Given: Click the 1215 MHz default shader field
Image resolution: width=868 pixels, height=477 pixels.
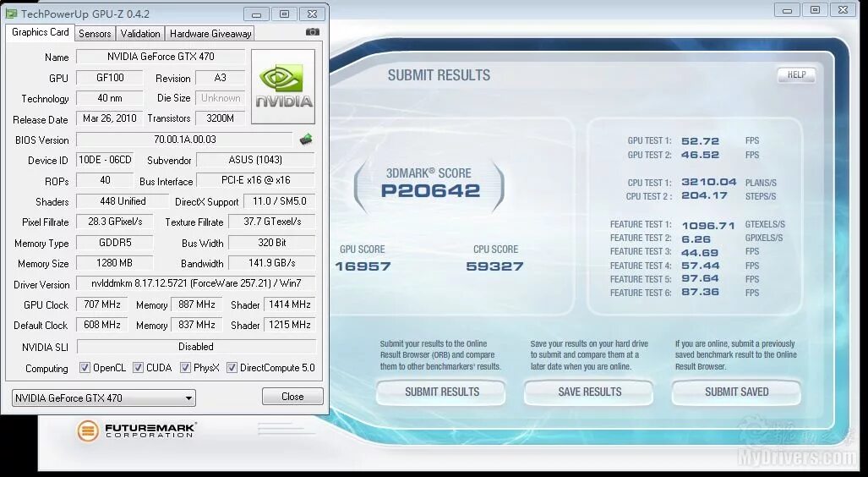Looking at the screenshot, I should [290, 325].
